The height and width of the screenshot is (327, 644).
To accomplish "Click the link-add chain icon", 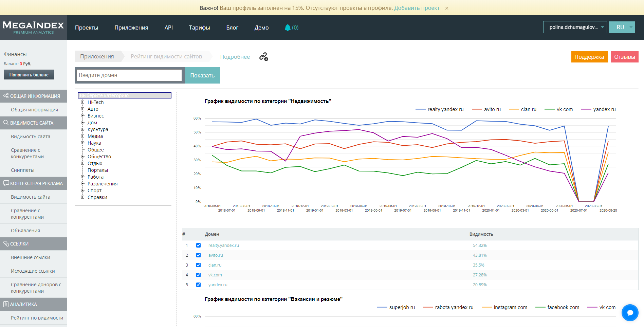I will (264, 57).
